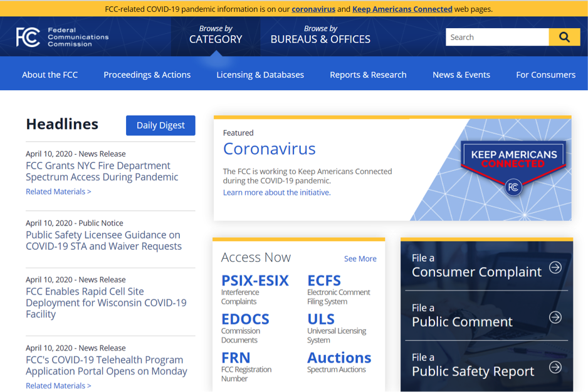
Task: Open About the FCC menu
Action: point(50,75)
